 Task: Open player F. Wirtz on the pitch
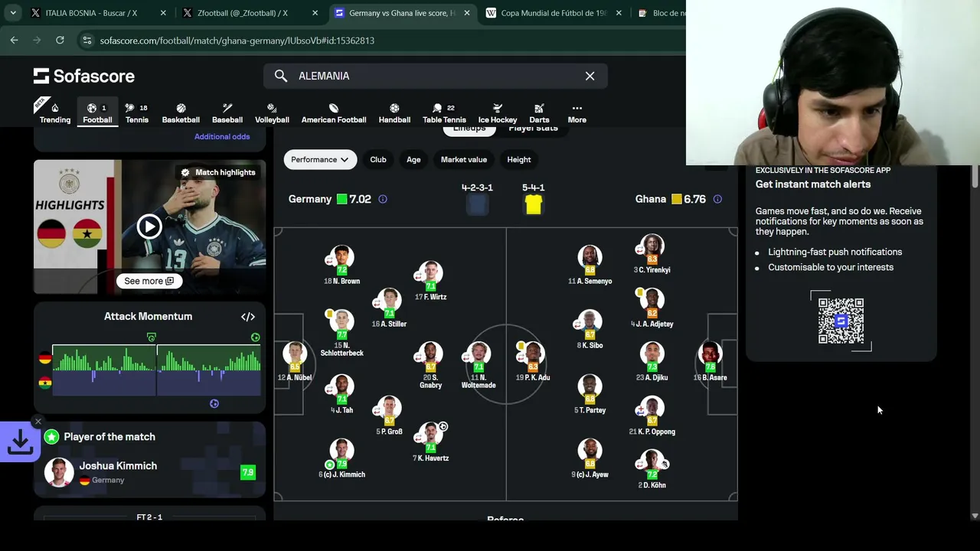(430, 281)
